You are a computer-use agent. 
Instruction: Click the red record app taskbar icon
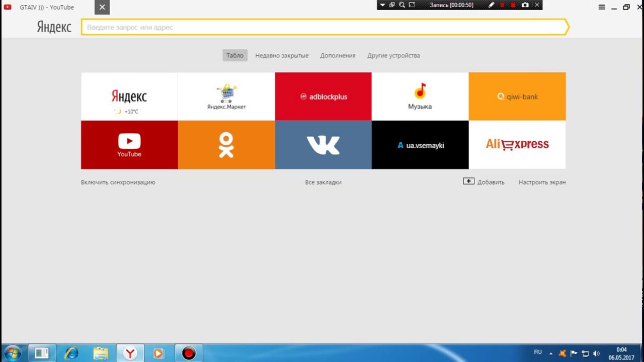pyautogui.click(x=189, y=353)
